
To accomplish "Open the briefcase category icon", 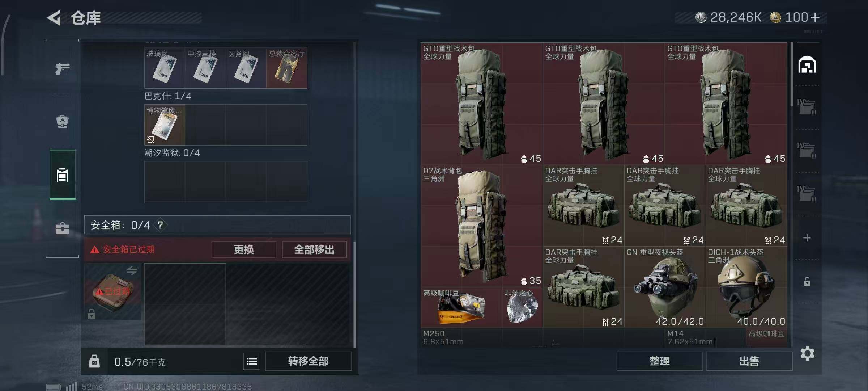I will coord(62,228).
